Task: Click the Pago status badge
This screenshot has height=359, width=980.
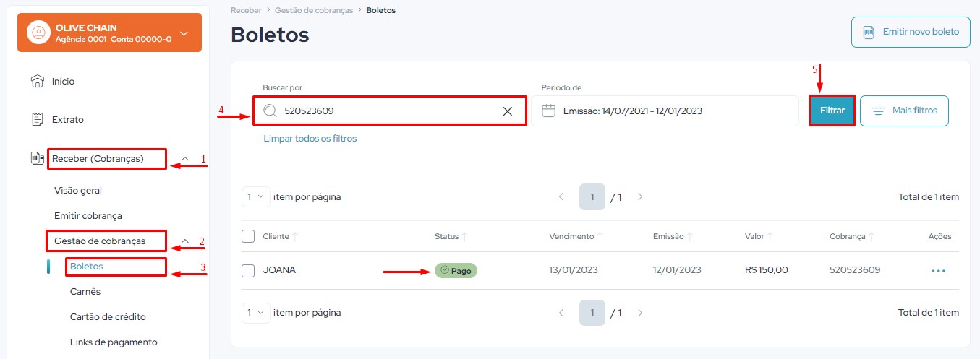Action: [456, 270]
